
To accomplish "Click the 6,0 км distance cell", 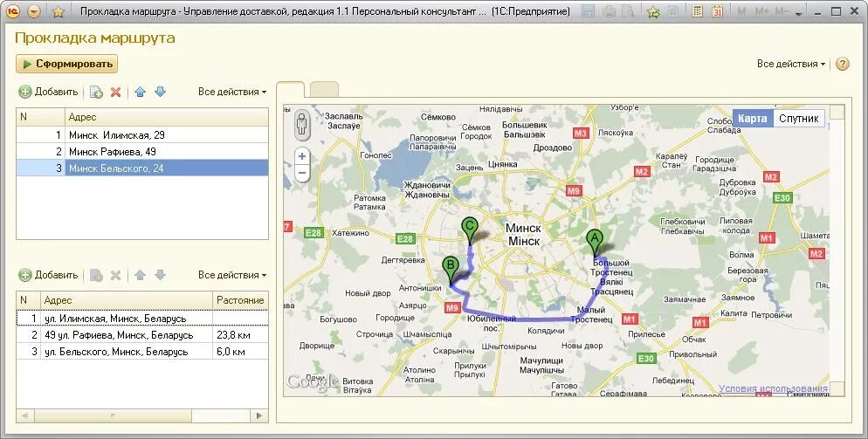I will coord(240,352).
